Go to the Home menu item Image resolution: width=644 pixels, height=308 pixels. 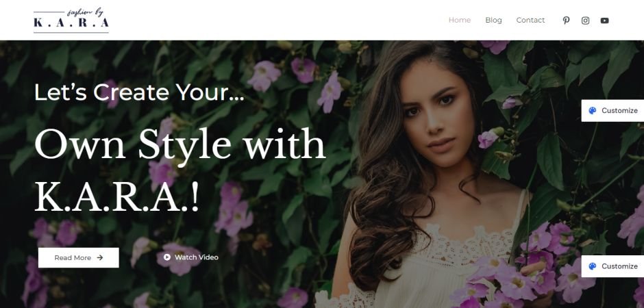[460, 20]
